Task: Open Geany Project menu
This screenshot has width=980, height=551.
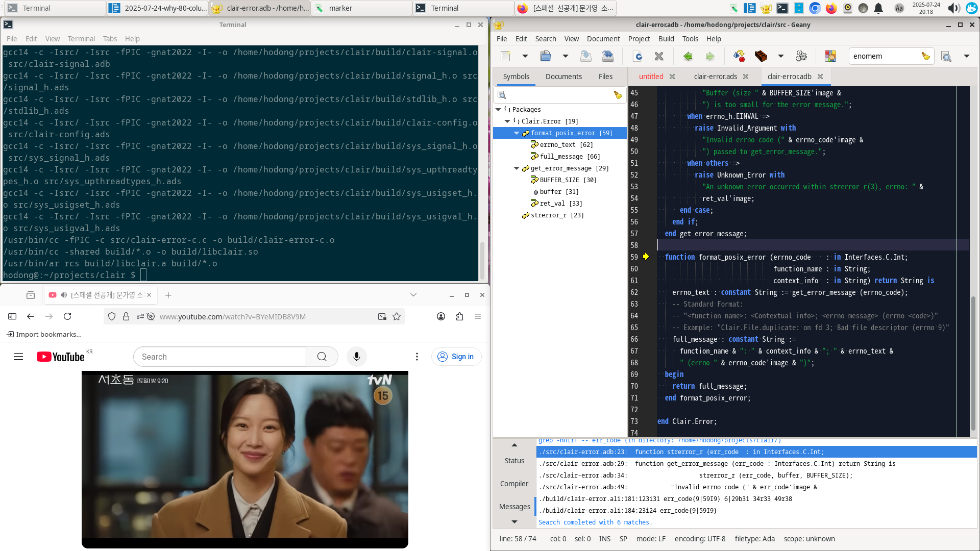Action: pos(639,39)
